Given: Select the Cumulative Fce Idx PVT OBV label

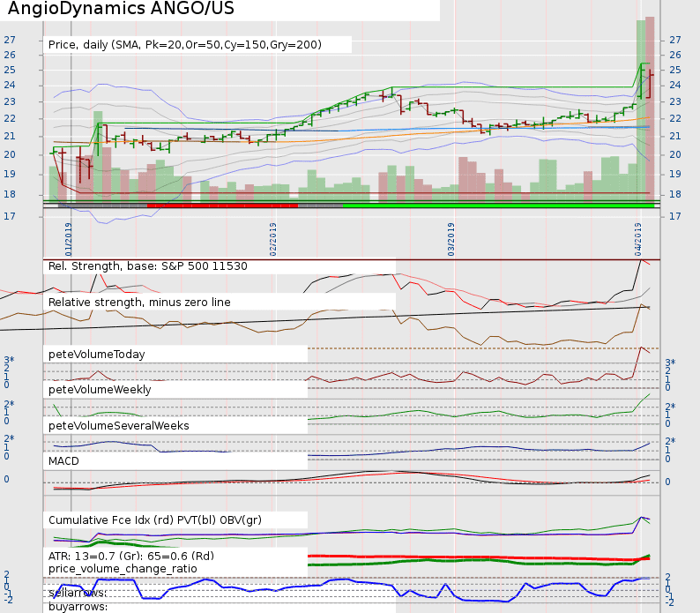Looking at the screenshot, I should coord(155,520).
